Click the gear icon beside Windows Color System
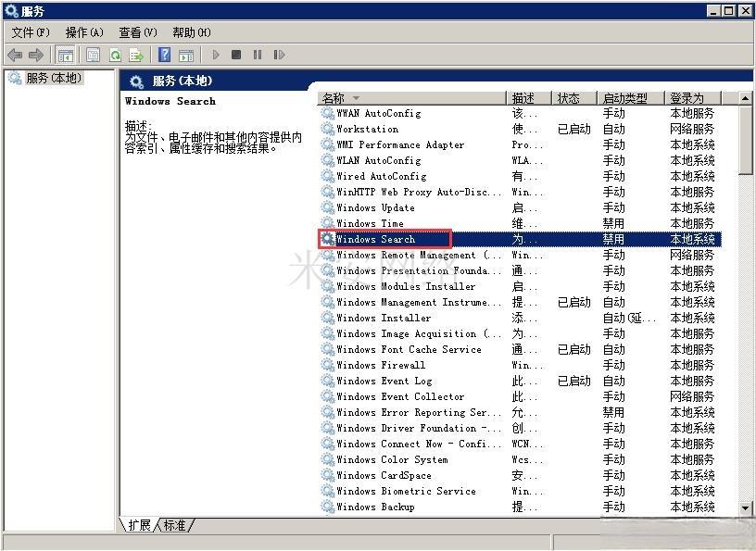This screenshot has width=756, height=551. point(328,460)
